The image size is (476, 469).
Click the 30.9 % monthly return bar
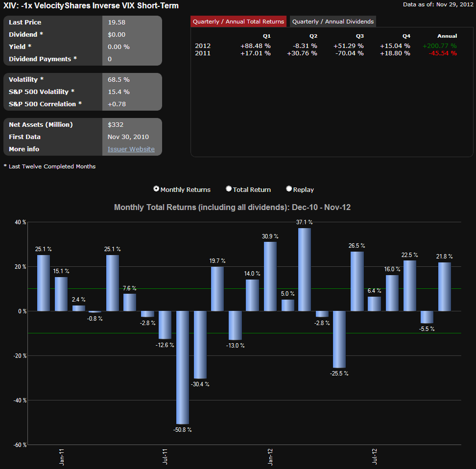(x=270, y=277)
